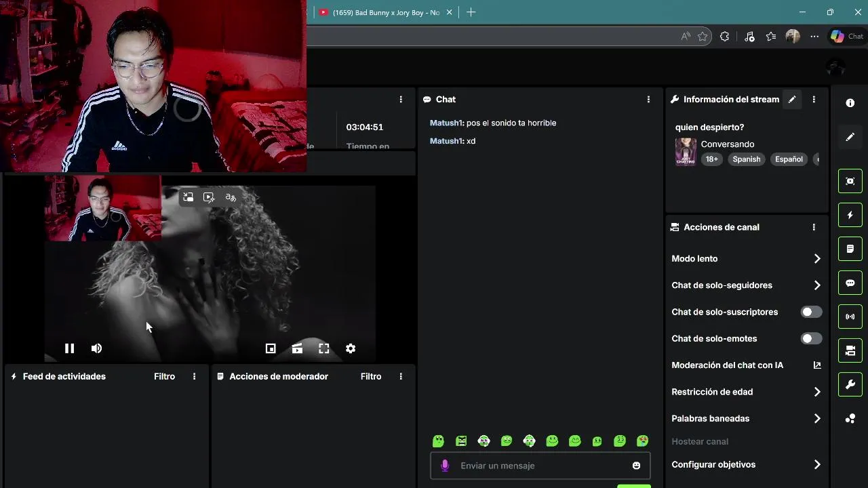Open the browser extensions puzzle icon
This screenshot has height=488, width=868.
pyautogui.click(x=724, y=37)
